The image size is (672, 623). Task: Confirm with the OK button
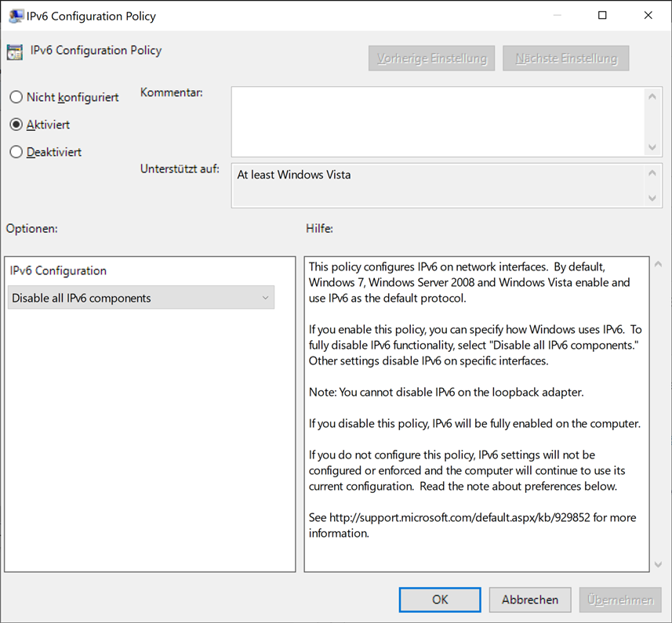tap(440, 599)
